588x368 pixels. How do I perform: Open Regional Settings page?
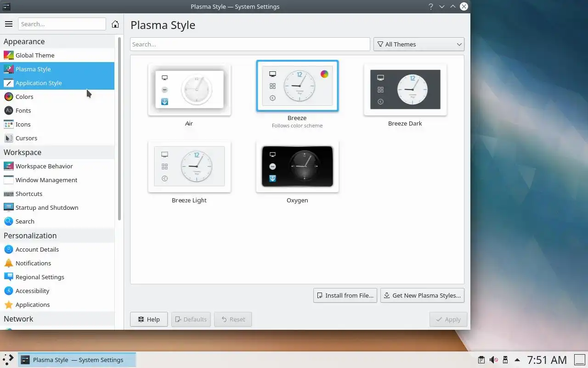[57, 277]
